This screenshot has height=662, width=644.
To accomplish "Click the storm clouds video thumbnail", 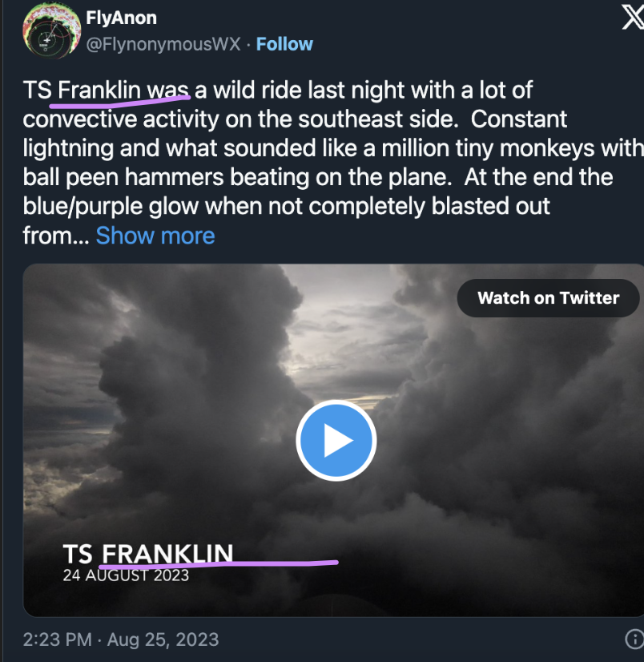I will (333, 440).
